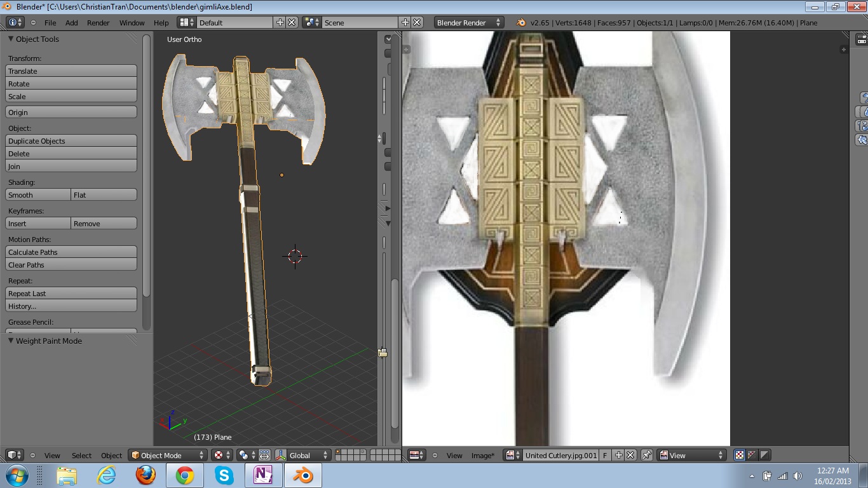Open the 3D View editor type selector
This screenshot has height=488, width=868.
15,455
